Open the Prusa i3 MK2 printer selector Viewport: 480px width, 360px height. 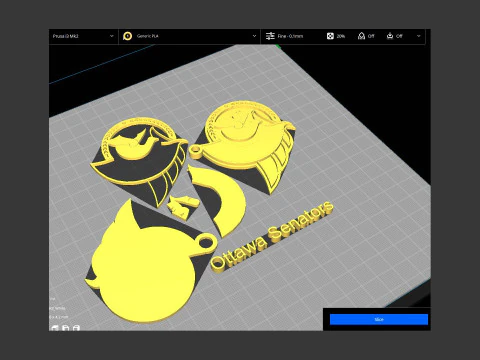[83, 36]
